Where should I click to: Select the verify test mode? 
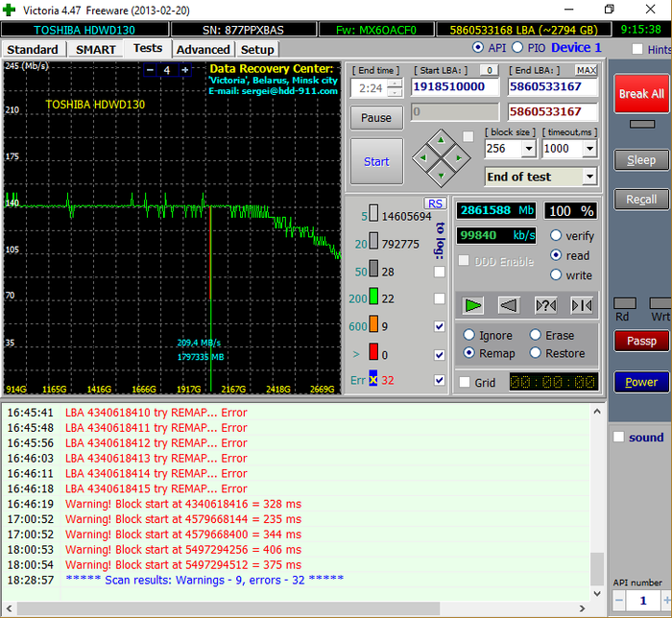pyautogui.click(x=556, y=235)
